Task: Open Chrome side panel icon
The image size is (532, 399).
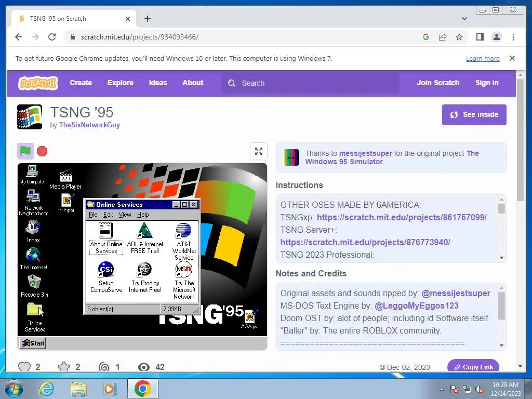Action: (x=480, y=37)
